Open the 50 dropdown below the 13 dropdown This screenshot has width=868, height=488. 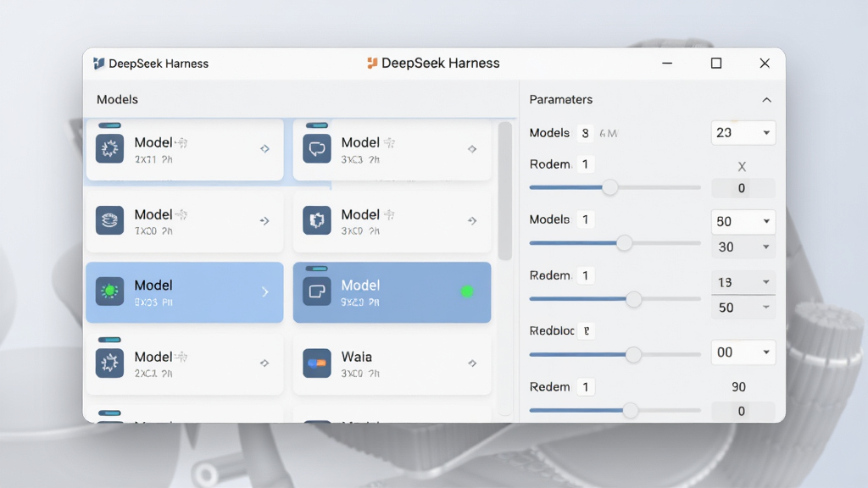click(743, 307)
